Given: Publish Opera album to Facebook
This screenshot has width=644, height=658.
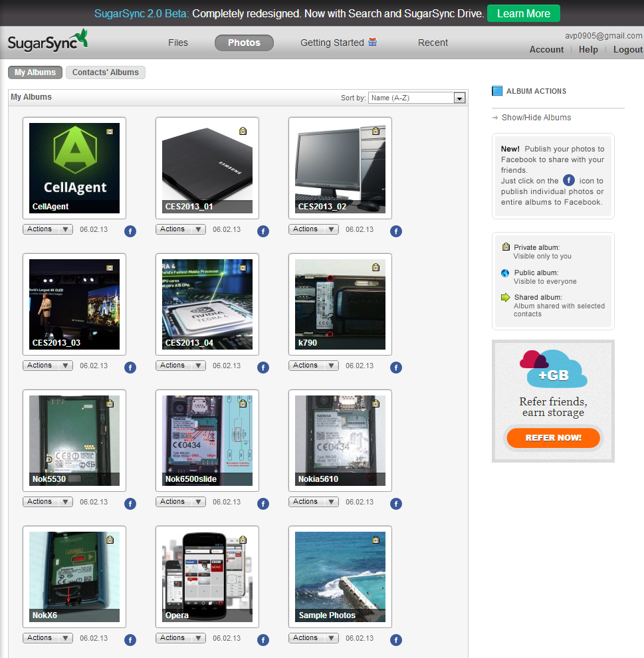Looking at the screenshot, I should click(x=263, y=640).
